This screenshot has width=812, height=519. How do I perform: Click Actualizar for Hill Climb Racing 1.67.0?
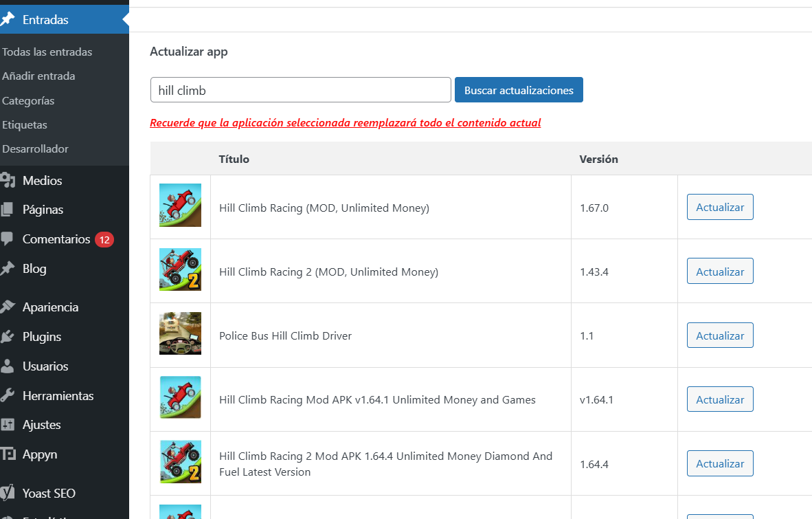(720, 208)
